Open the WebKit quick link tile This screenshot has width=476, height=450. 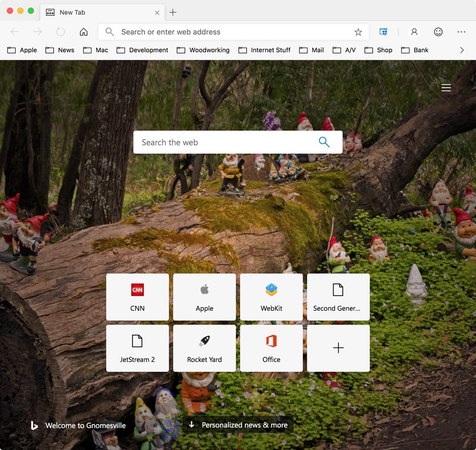271,297
